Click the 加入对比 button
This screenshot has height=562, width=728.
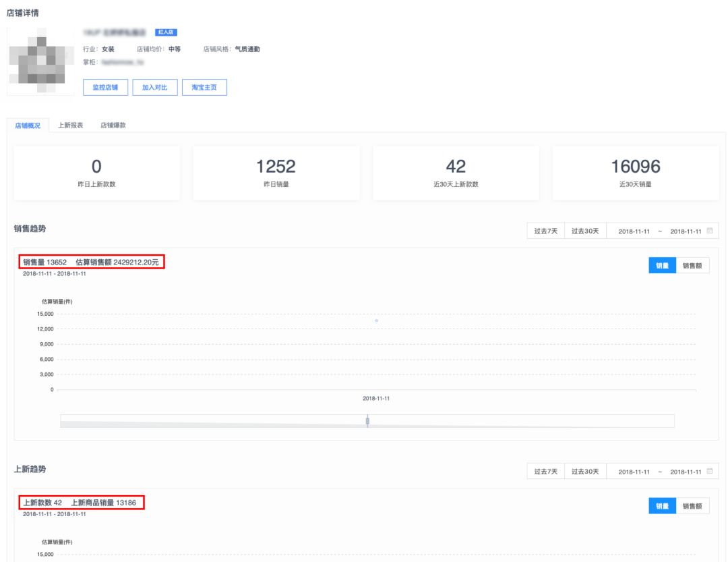154,88
